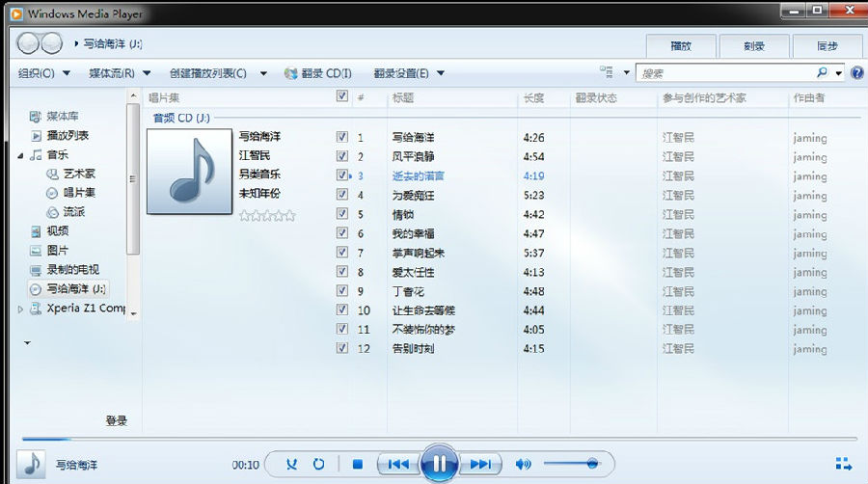Expand the arrow below the sidebar tree
This screenshot has height=484, width=868.
coord(27,343)
